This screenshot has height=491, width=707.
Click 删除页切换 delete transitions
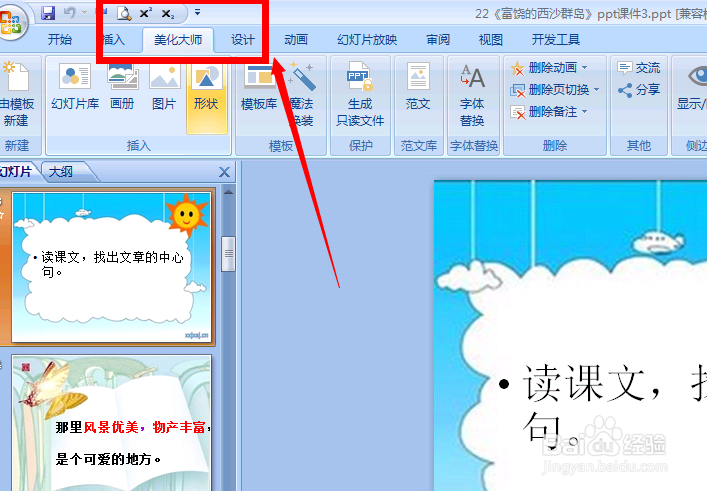point(550,90)
